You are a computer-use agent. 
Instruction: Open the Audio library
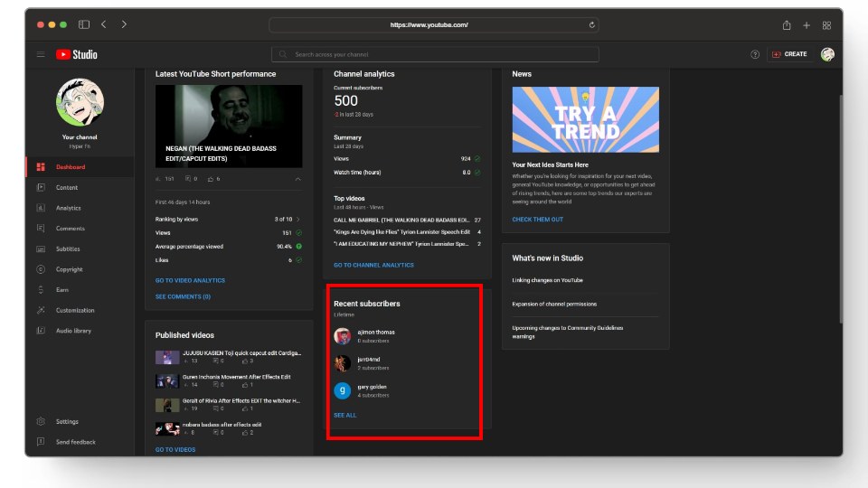72,331
